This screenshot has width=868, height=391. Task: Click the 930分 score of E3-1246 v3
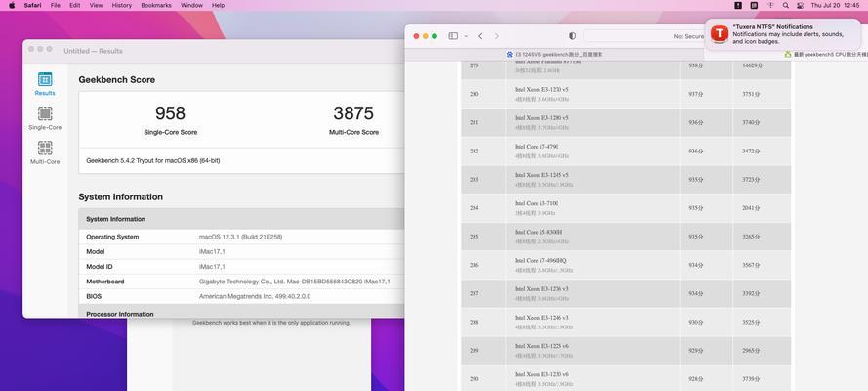tap(696, 322)
